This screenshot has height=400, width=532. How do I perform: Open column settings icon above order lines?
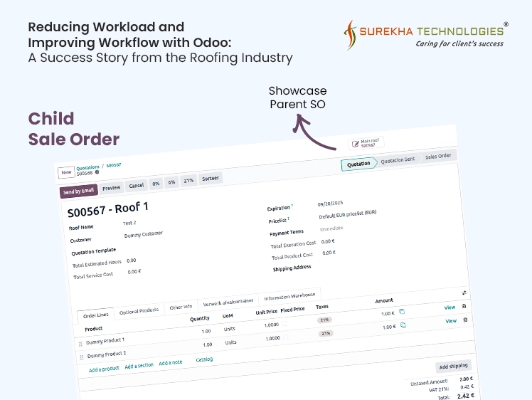click(x=464, y=293)
